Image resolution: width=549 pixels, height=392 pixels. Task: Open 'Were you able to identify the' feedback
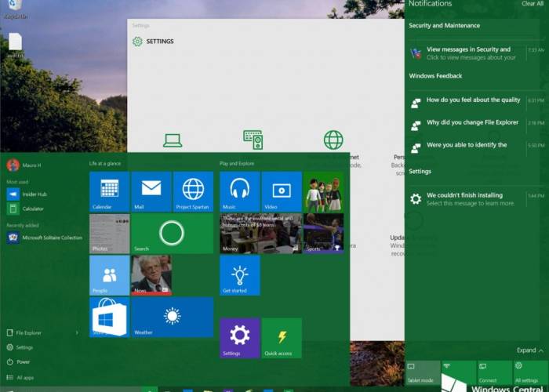(x=476, y=147)
